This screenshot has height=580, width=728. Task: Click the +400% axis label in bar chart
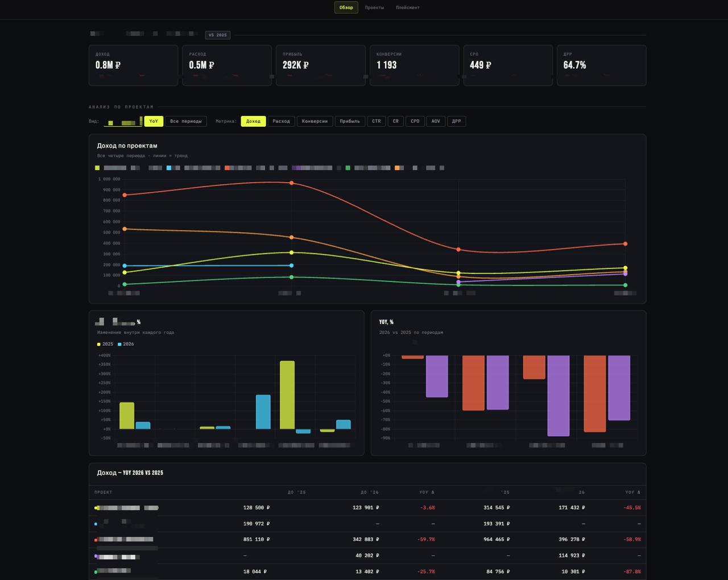pyautogui.click(x=104, y=355)
